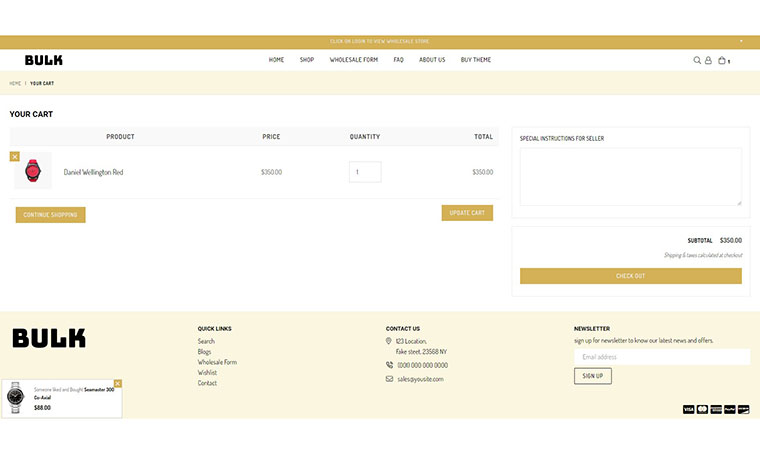Click the phone icon in Contact Us

(389, 365)
